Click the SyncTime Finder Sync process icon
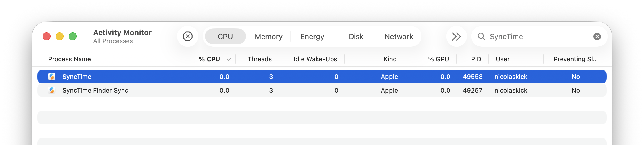This screenshot has width=644, height=145. 52,90
